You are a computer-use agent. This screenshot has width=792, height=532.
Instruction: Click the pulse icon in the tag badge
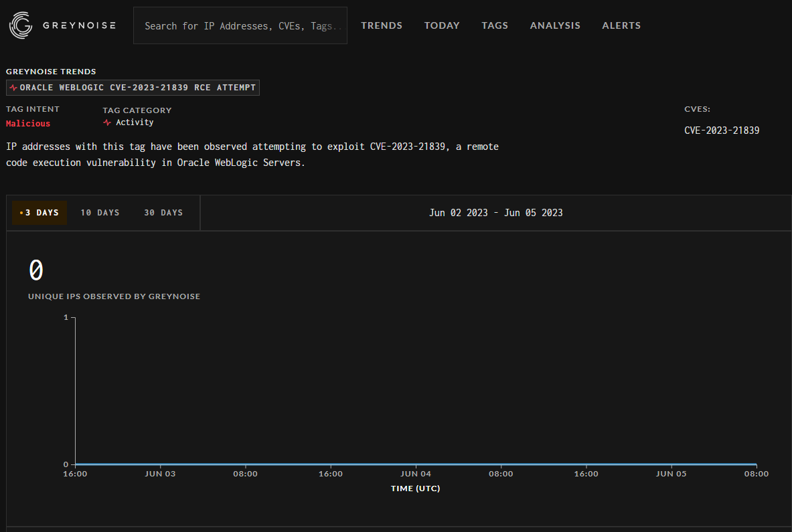[x=13, y=88]
